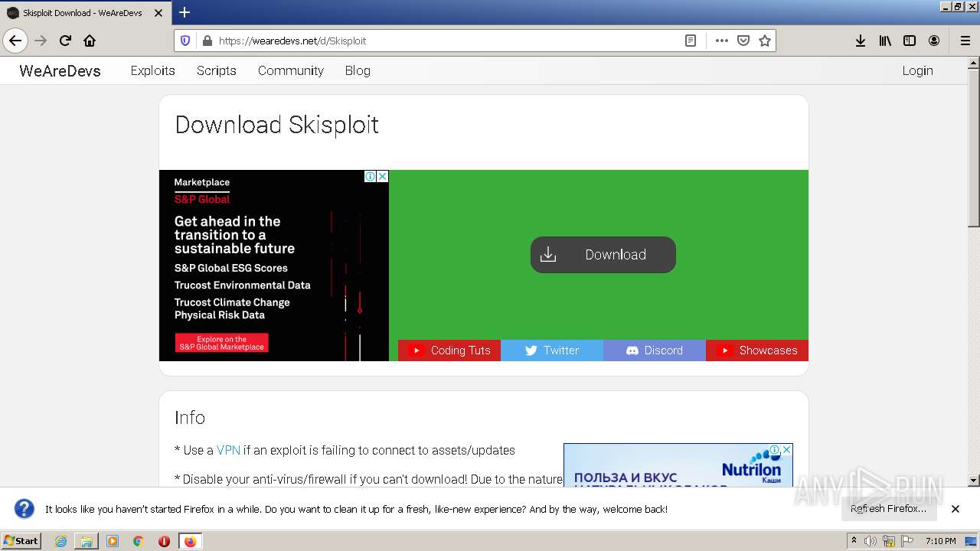Open the Showcases YouTube link
Viewport: 980px width, 551px height.
[x=757, y=350]
